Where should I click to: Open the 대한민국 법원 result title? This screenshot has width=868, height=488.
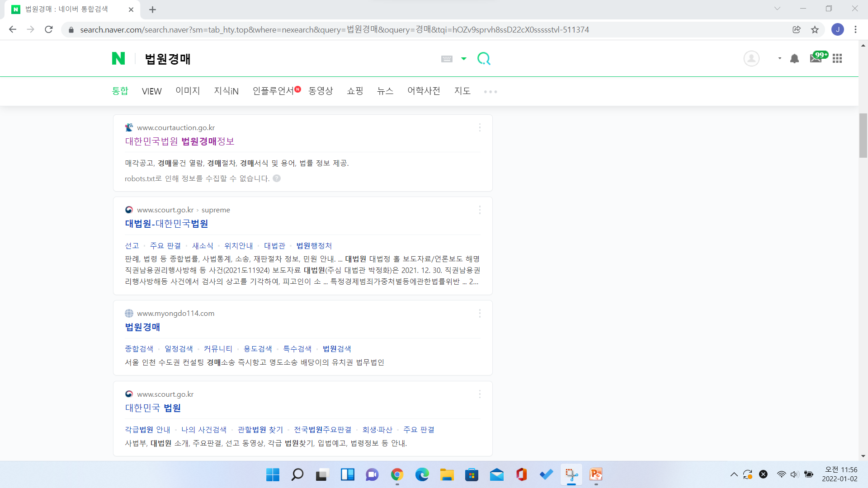coord(153,408)
